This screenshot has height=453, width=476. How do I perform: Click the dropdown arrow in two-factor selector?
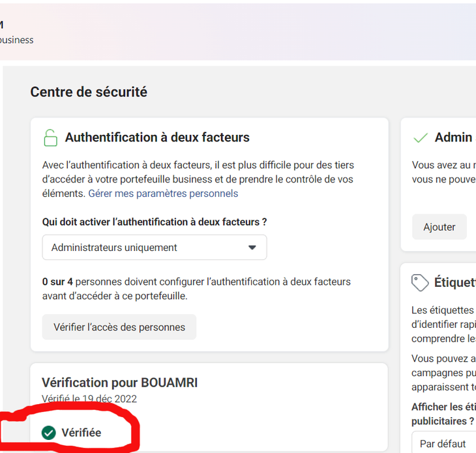tap(252, 248)
